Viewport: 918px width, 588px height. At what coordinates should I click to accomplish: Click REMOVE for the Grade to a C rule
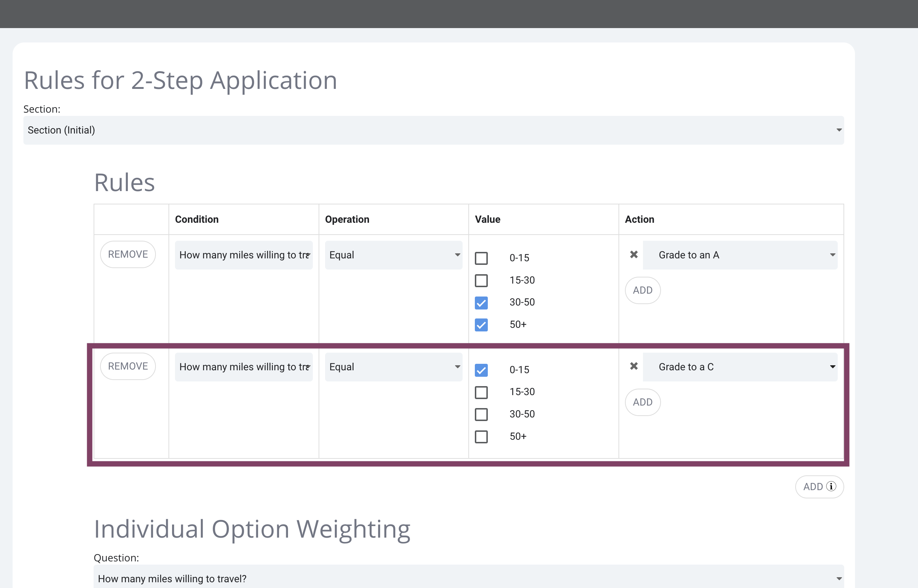click(128, 366)
